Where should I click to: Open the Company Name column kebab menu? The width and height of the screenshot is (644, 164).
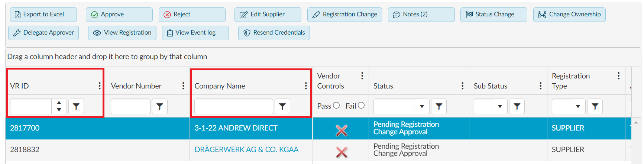click(x=306, y=86)
